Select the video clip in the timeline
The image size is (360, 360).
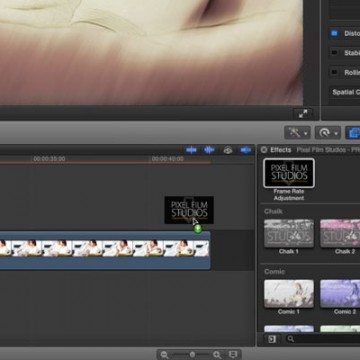[x=105, y=250]
